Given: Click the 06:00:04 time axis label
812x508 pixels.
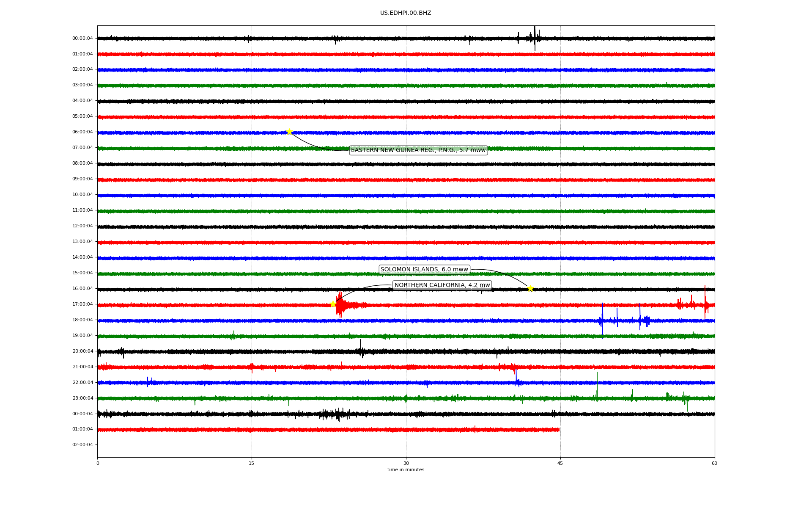Looking at the screenshot, I should pos(82,132).
